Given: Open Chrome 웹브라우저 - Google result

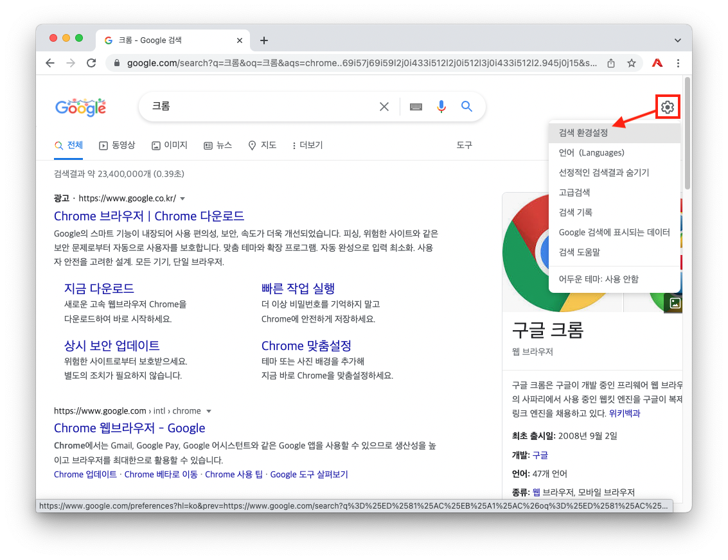Looking at the screenshot, I should 130,428.
